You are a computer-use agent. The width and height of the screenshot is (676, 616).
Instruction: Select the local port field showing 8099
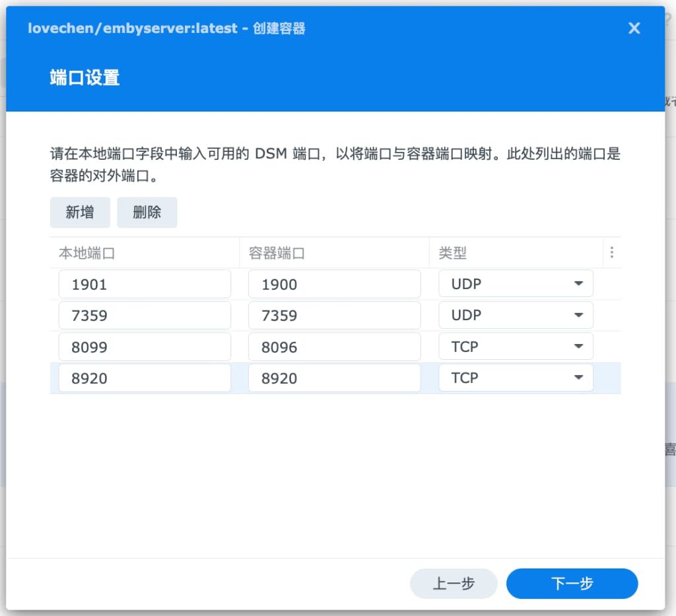(x=144, y=346)
